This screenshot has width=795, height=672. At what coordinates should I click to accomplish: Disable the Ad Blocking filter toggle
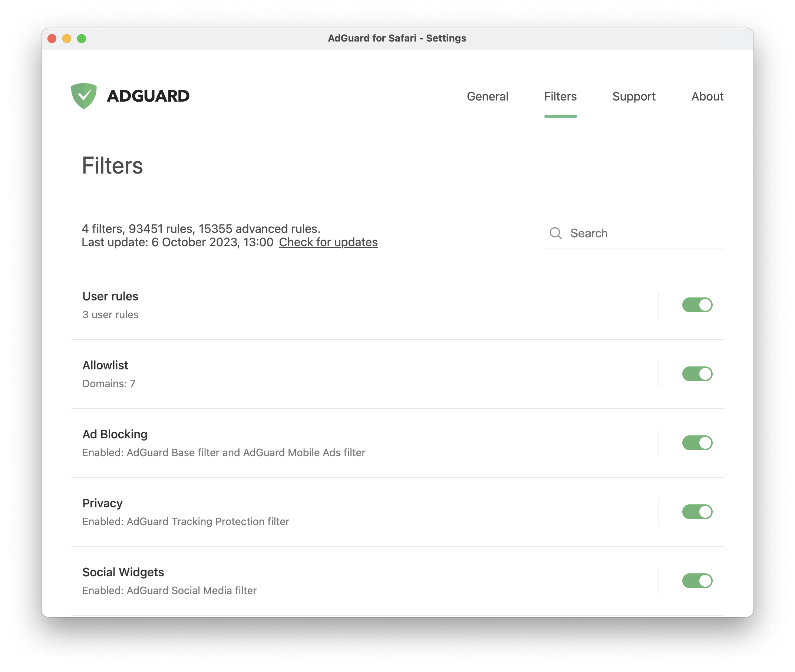click(x=698, y=443)
